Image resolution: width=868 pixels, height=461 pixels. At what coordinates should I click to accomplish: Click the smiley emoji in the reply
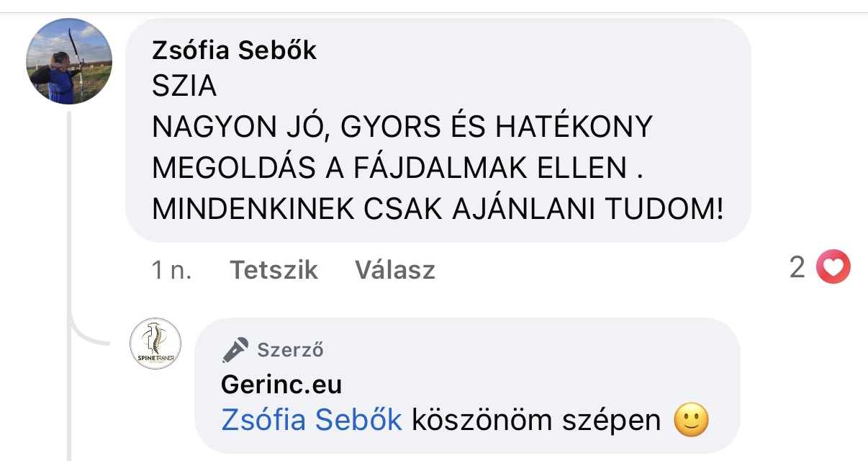(691, 420)
